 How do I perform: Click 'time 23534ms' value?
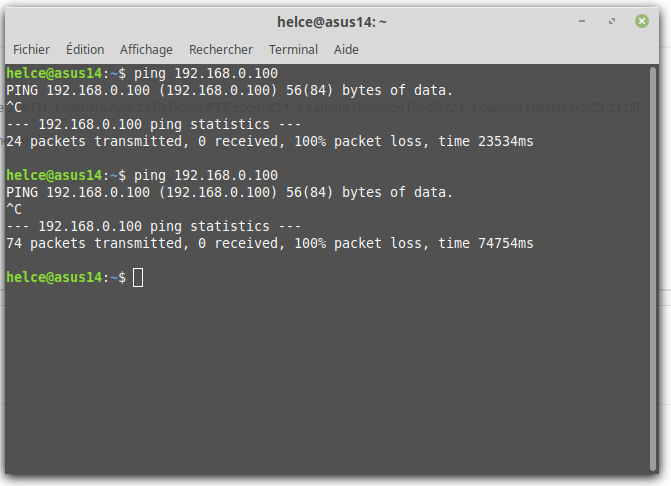tap(486, 141)
